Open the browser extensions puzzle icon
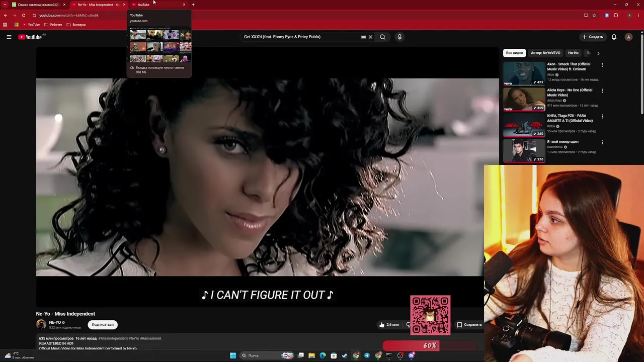Screen dimensions: 644x362 [616, 15]
